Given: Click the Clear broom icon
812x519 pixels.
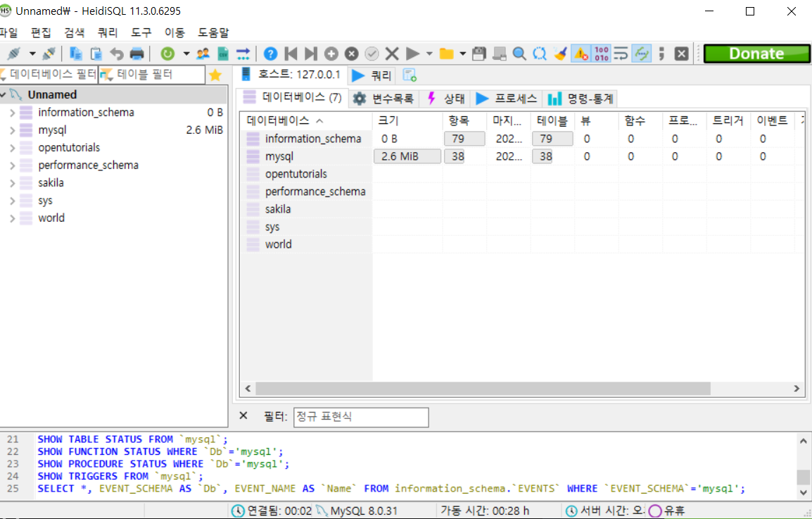Looking at the screenshot, I should click(x=560, y=54).
